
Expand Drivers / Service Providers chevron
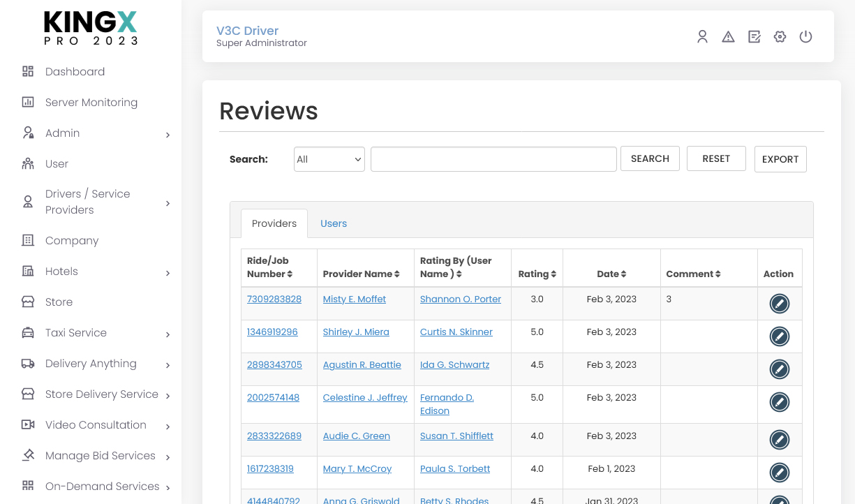[x=168, y=203]
